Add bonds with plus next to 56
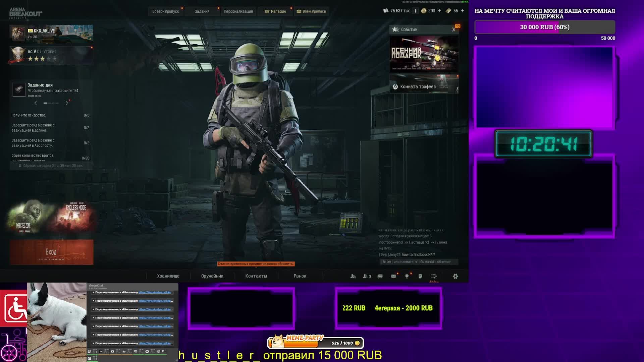The height and width of the screenshot is (362, 644). 463,11
